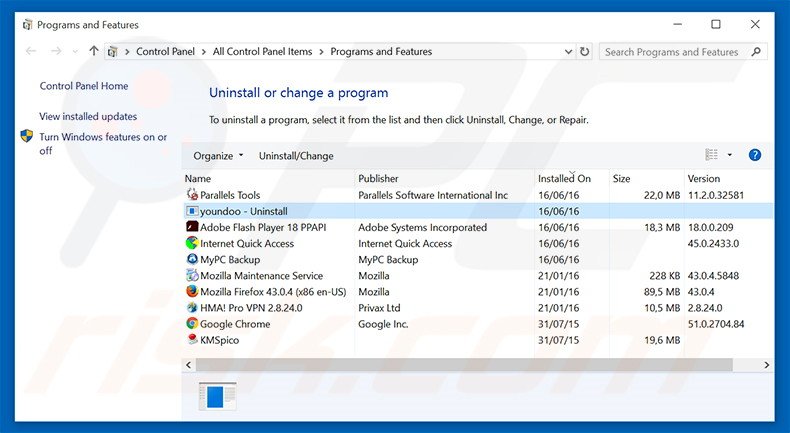Expand the address bar history dropdown

[568, 51]
